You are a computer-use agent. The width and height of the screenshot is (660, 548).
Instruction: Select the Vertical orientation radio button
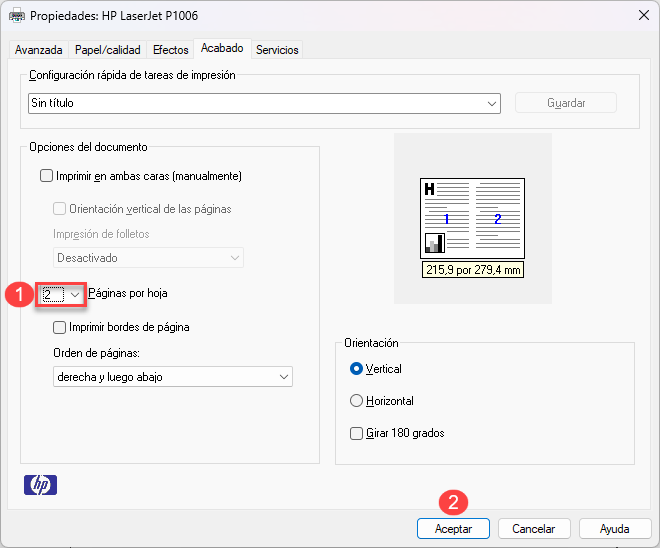[x=357, y=369]
